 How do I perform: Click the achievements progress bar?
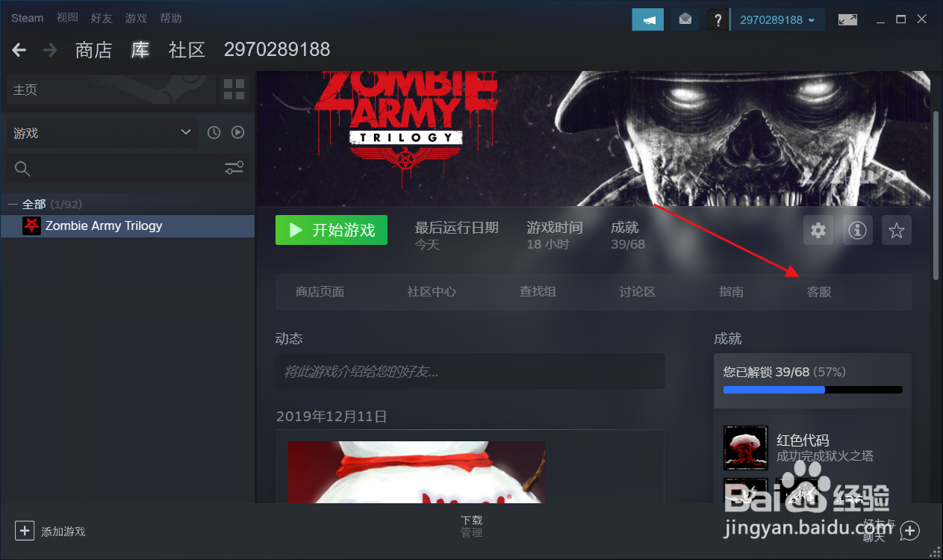click(x=812, y=390)
